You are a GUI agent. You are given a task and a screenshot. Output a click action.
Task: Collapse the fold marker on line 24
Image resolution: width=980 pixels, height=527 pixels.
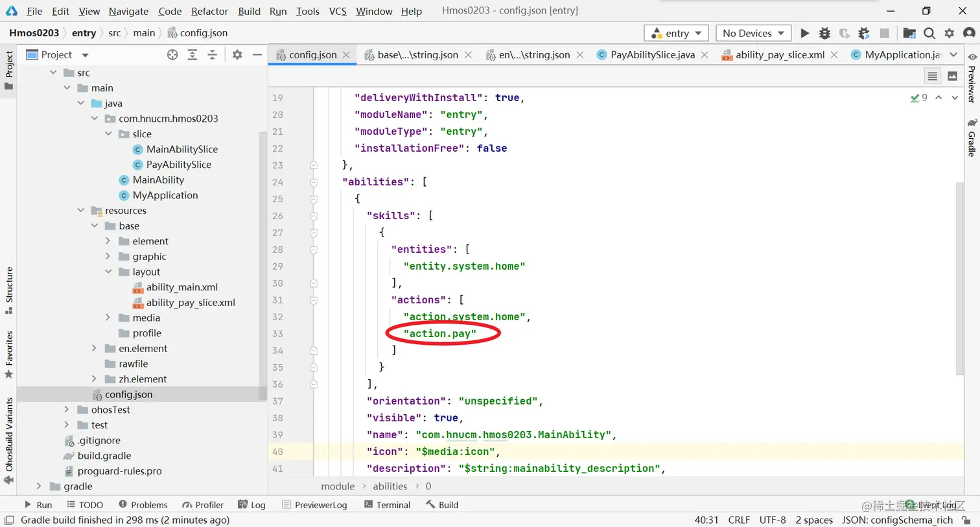[314, 182]
